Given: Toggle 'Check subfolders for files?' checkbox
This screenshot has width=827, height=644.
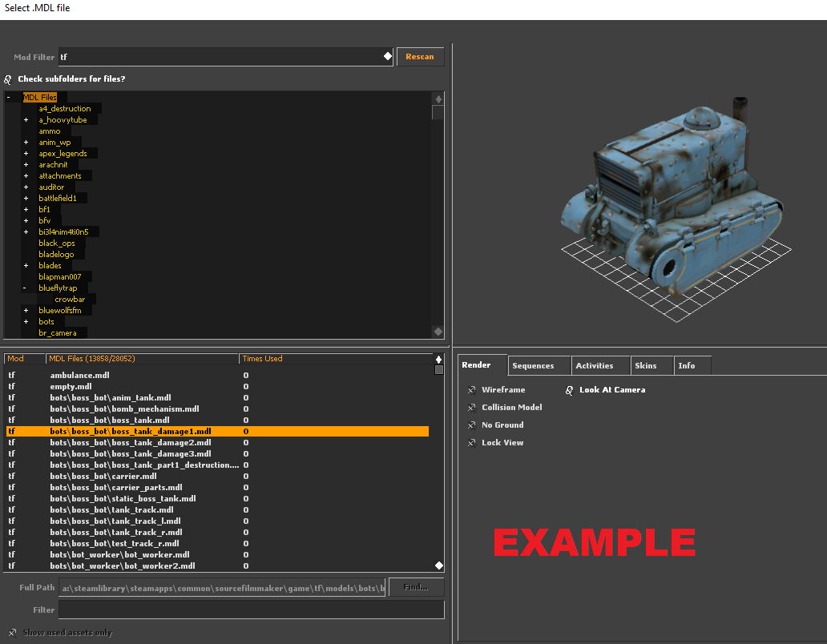Looking at the screenshot, I should point(8,79).
